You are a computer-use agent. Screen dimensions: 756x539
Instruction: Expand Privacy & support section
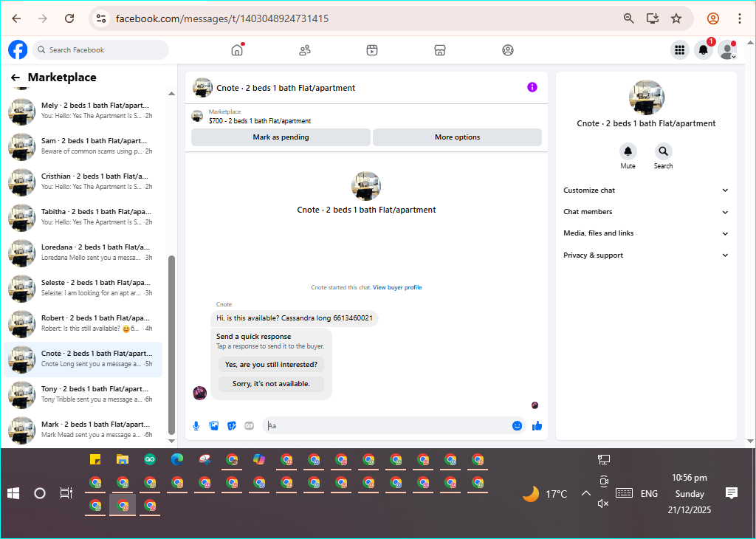(646, 255)
